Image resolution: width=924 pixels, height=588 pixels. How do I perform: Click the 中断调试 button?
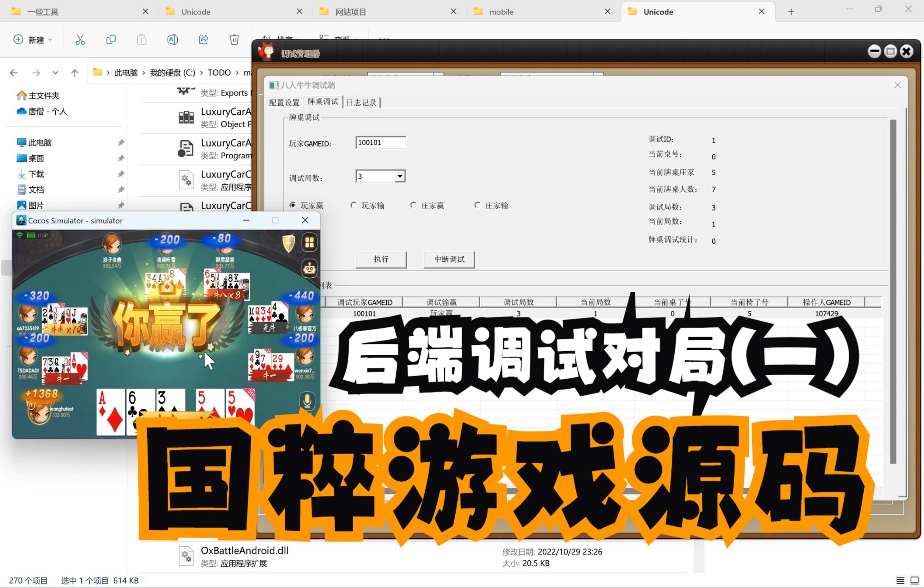tap(449, 259)
